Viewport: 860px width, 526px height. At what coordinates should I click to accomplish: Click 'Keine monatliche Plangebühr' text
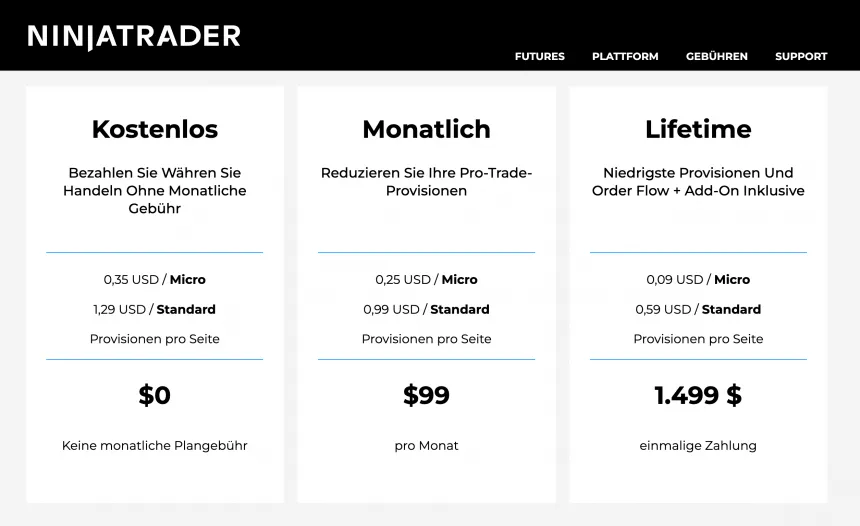[155, 446]
